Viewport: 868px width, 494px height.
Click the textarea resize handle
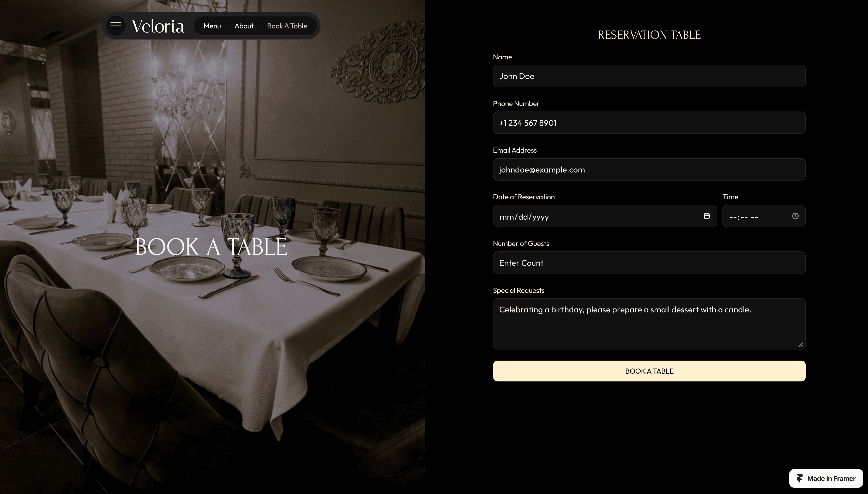[x=800, y=345]
